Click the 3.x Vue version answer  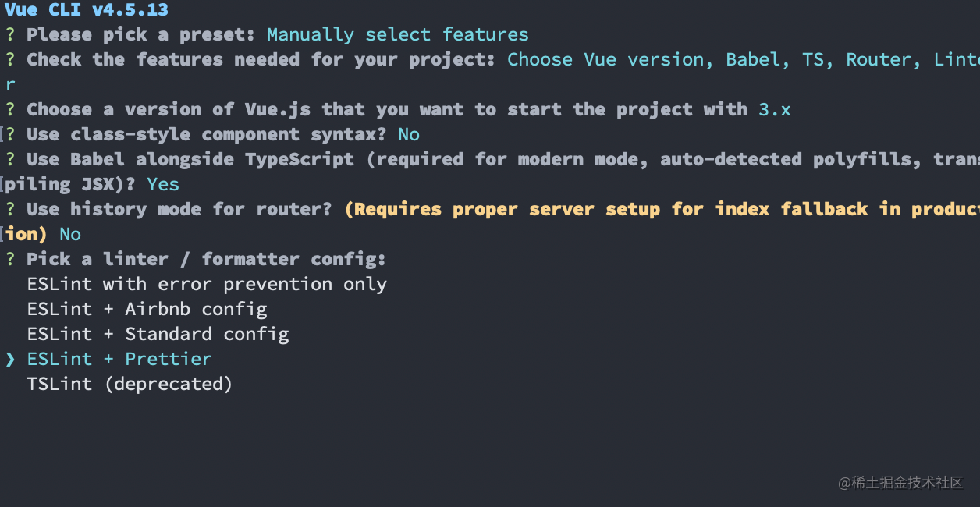[x=775, y=109]
